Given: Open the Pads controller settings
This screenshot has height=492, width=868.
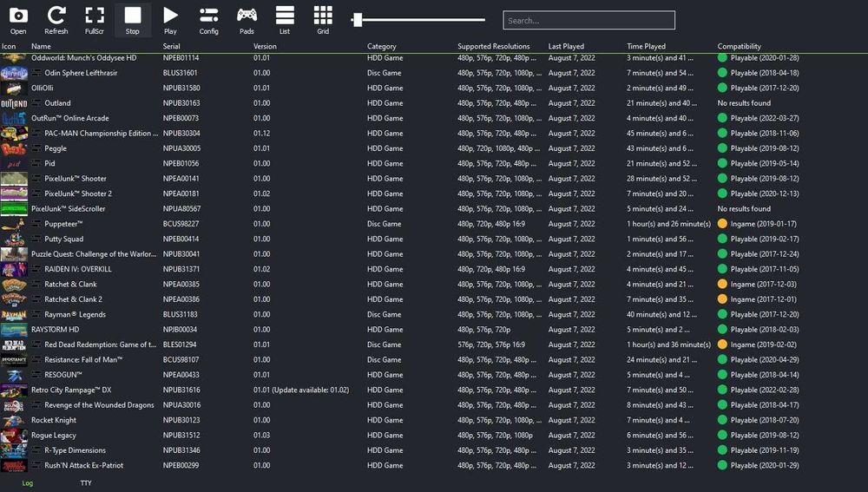Looking at the screenshot, I should (247, 20).
